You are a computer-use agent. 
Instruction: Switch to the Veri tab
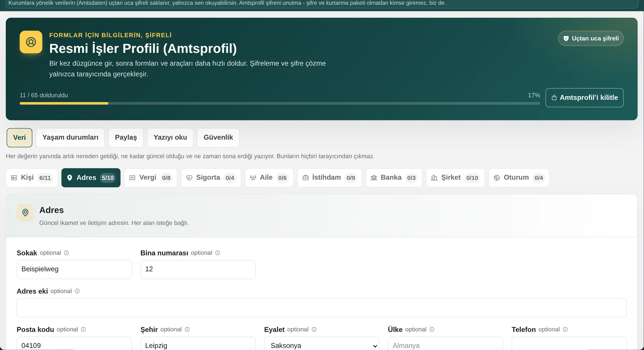click(x=19, y=138)
